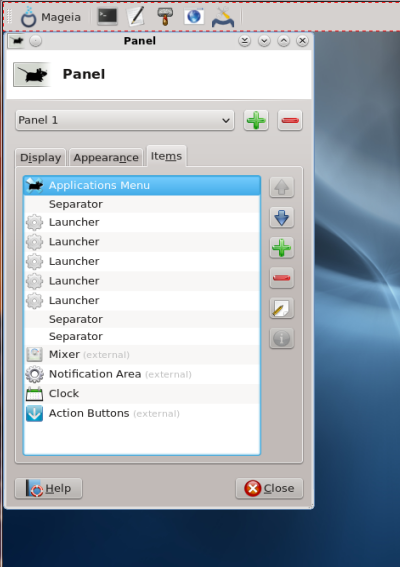Move selected item down with blue arrow
The width and height of the screenshot is (400, 567).
point(282,218)
